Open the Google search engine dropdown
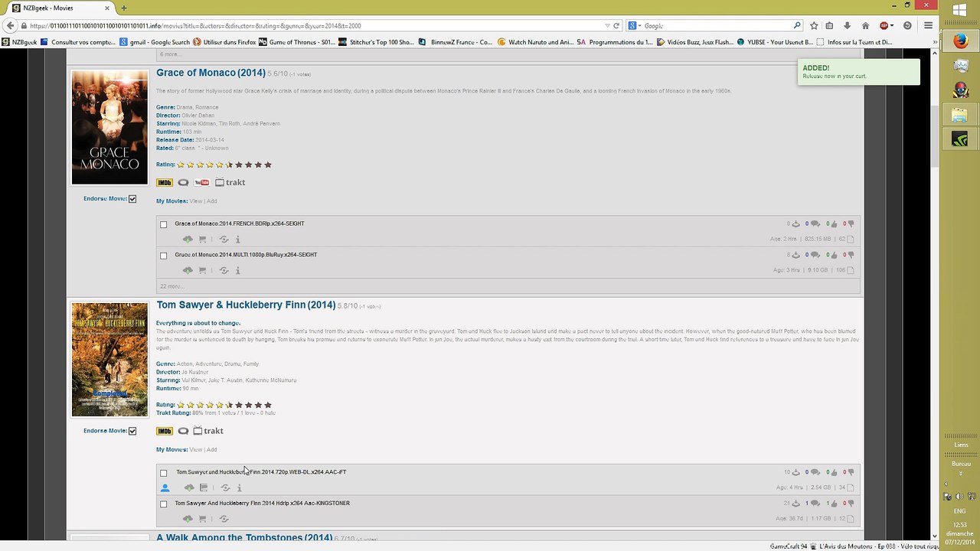 tap(635, 26)
